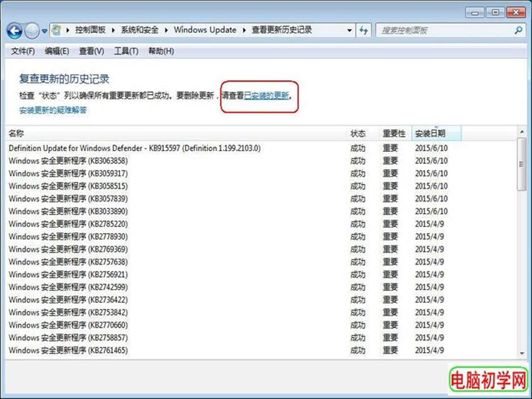Click the Back navigation arrow button
The height and width of the screenshot is (399, 532).
click(x=15, y=31)
